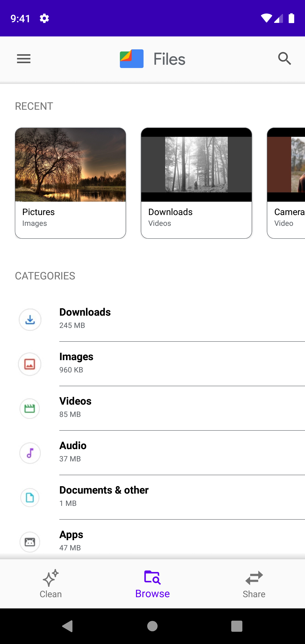This screenshot has height=644, width=305.
Task: Tap the Files app logo
Action: (132, 59)
